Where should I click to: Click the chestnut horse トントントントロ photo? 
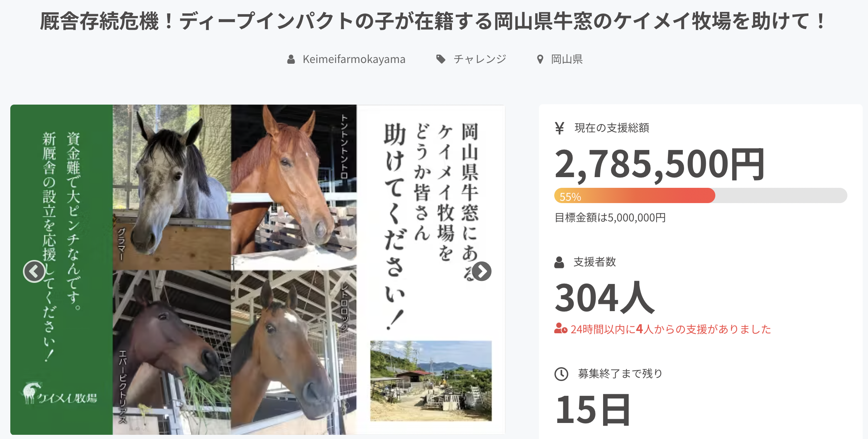(294, 187)
